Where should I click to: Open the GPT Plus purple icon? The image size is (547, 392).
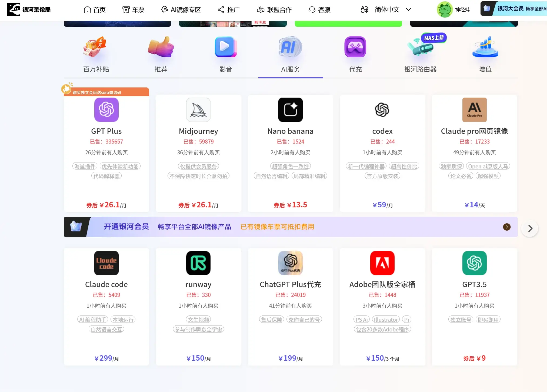pos(106,110)
